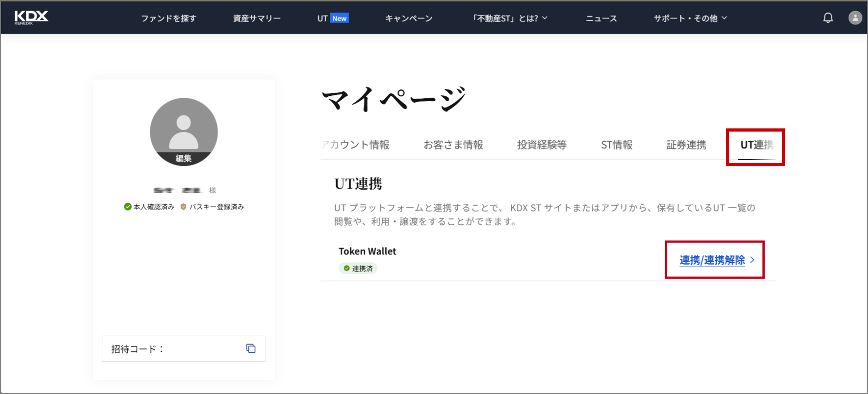Open the notification bell
The width and height of the screenshot is (868, 394).
[x=828, y=18]
